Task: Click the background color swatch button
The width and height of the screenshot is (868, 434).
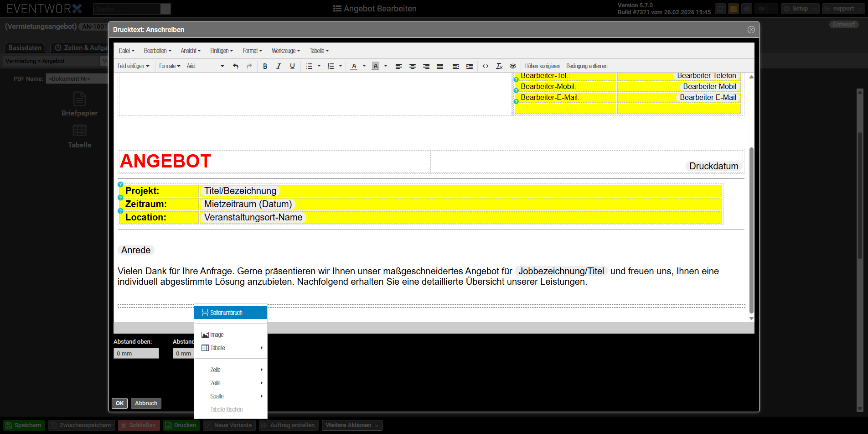Action: click(x=375, y=66)
